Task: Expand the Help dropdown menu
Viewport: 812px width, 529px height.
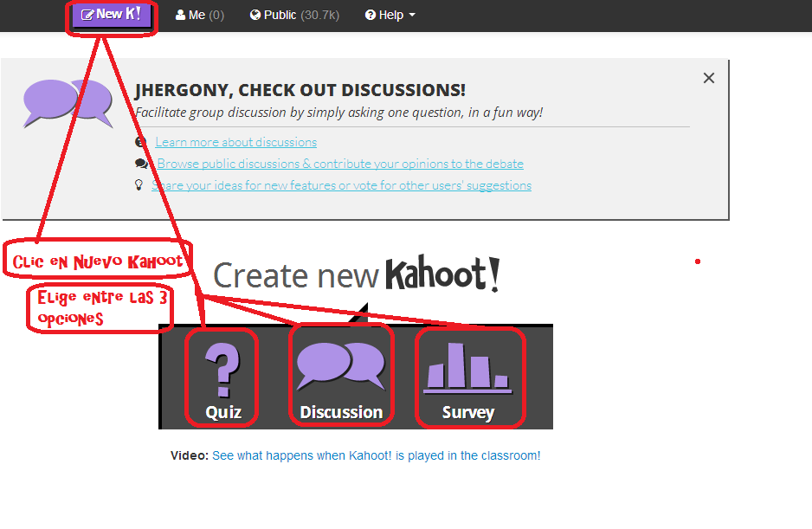Action: coord(390,15)
